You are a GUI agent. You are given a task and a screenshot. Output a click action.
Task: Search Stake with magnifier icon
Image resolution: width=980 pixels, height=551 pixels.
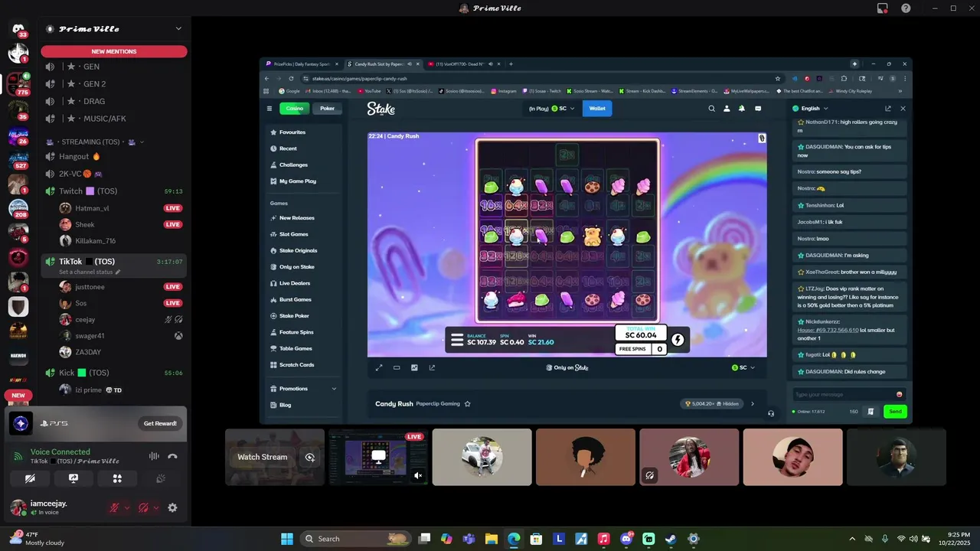pyautogui.click(x=711, y=109)
